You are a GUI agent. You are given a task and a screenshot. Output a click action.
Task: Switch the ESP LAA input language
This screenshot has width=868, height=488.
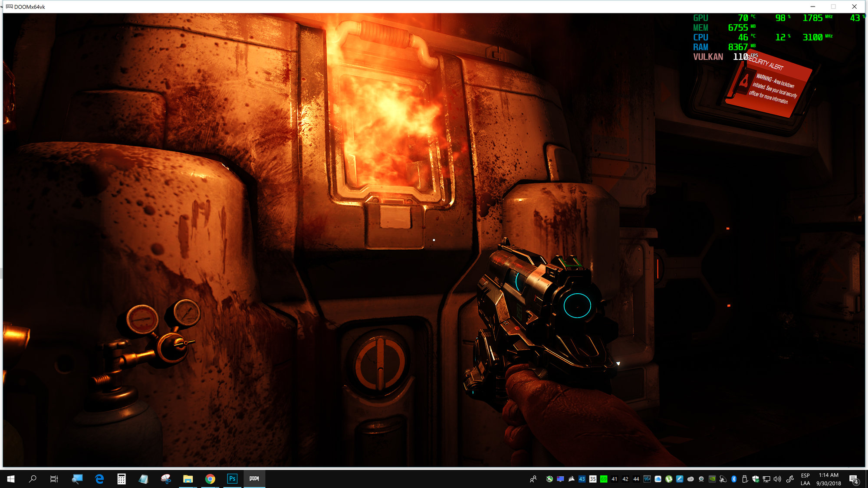806,479
